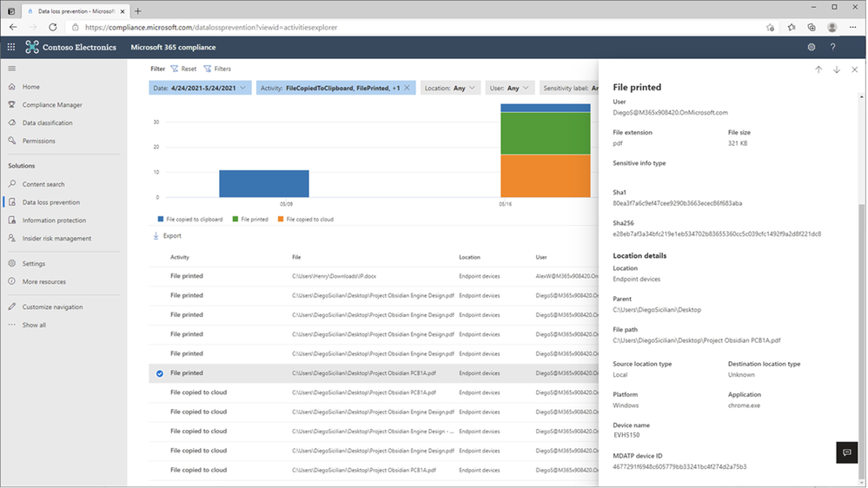The height and width of the screenshot is (488, 868).
Task: Go to previous item with up arrow
Action: point(818,69)
